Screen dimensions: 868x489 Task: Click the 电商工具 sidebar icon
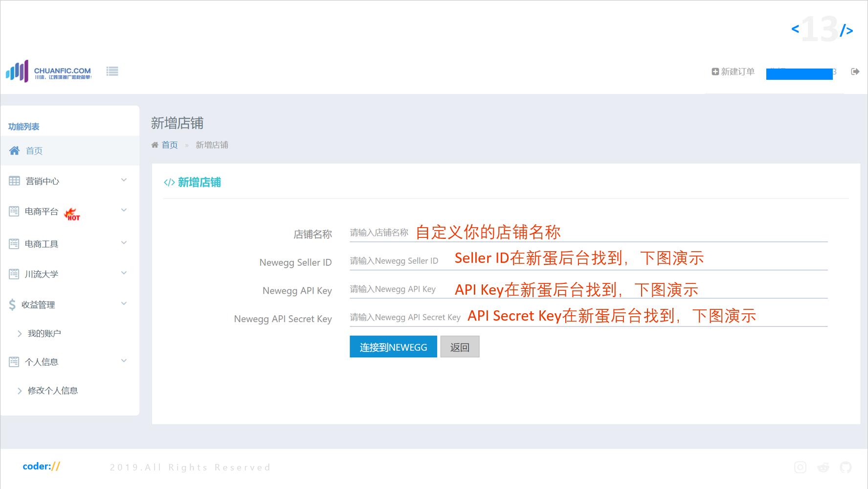tap(14, 244)
